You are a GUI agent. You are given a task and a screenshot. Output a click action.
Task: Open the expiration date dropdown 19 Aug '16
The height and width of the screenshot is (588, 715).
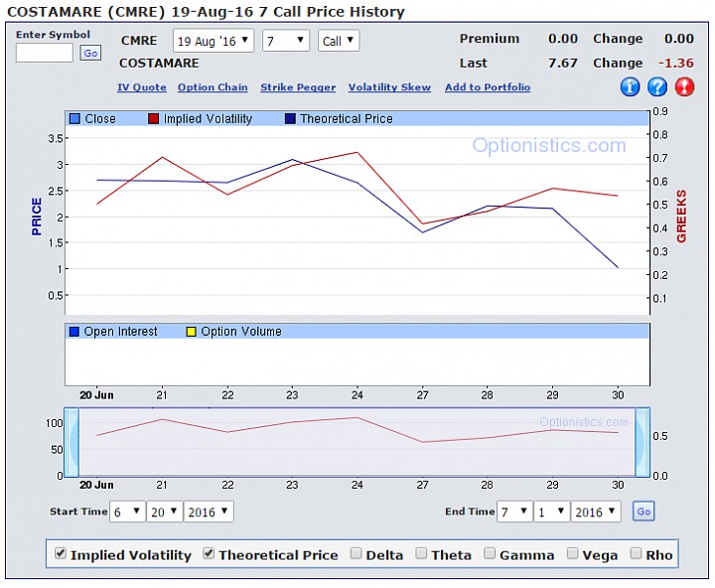click(213, 41)
